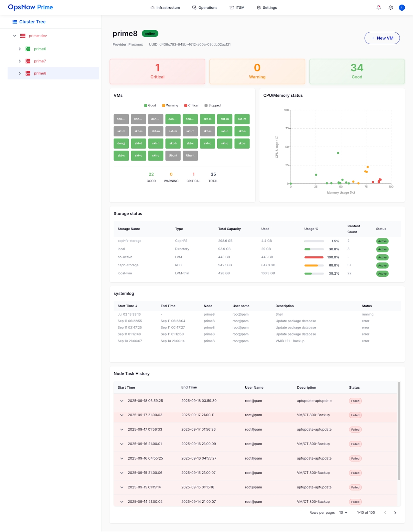Click the Cluster Tree list icon
The height and width of the screenshot is (532, 413).
[x=15, y=22]
